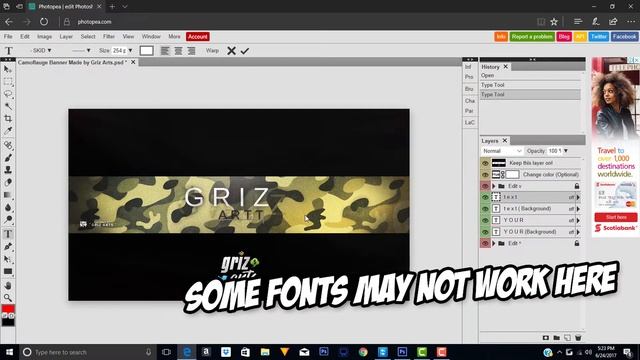Screen dimensions: 640x360
Task: Open the Cha side panel tab
Action: pos(469,100)
